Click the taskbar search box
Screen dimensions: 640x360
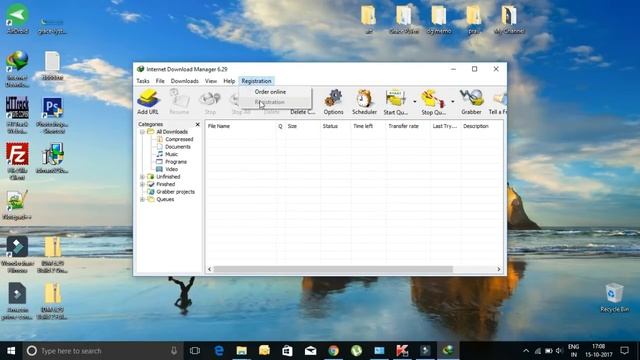pyautogui.click(x=103, y=351)
